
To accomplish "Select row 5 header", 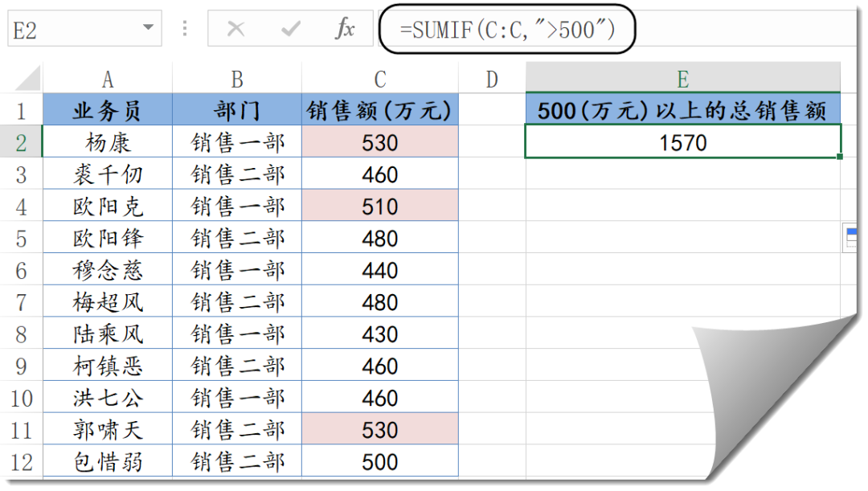I will coord(21,238).
